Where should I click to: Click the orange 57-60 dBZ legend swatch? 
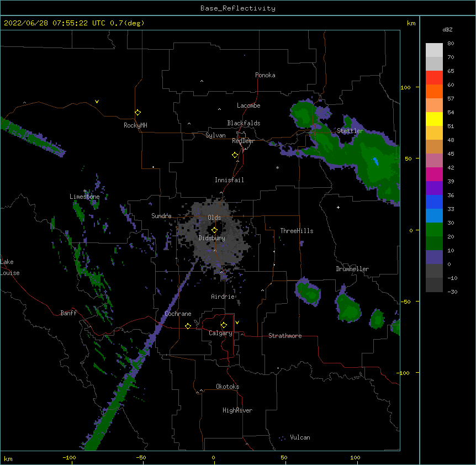434,91
